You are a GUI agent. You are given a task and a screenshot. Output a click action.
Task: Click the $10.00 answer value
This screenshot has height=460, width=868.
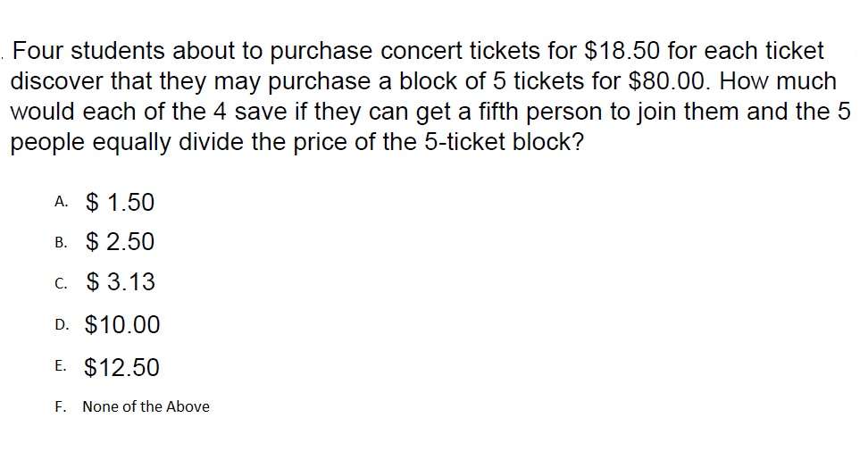(x=122, y=325)
